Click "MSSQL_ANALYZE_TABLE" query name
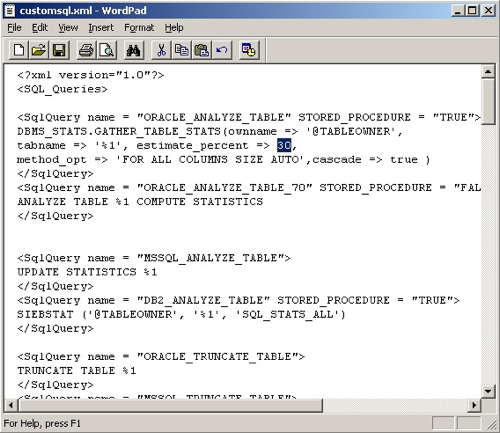This screenshot has height=433, width=500. 210,258
